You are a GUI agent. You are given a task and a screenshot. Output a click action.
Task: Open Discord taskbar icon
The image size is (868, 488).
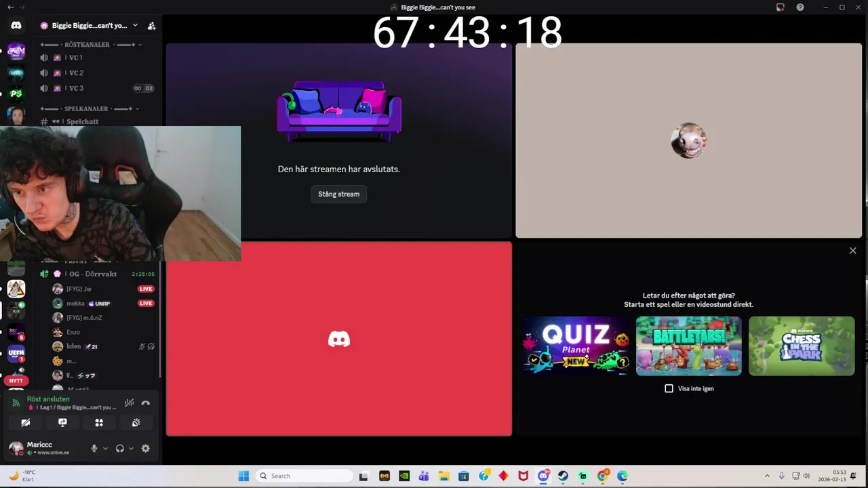point(543,476)
